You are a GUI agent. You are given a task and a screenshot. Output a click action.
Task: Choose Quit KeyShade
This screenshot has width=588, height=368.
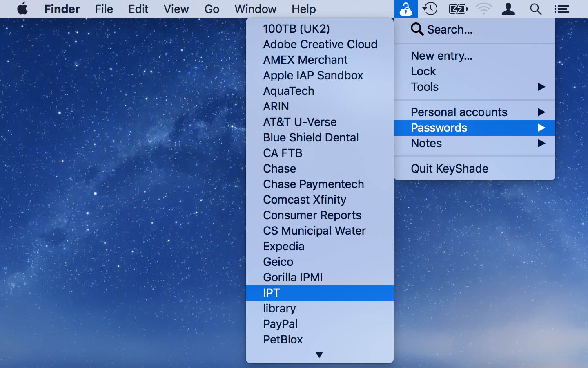point(474,168)
